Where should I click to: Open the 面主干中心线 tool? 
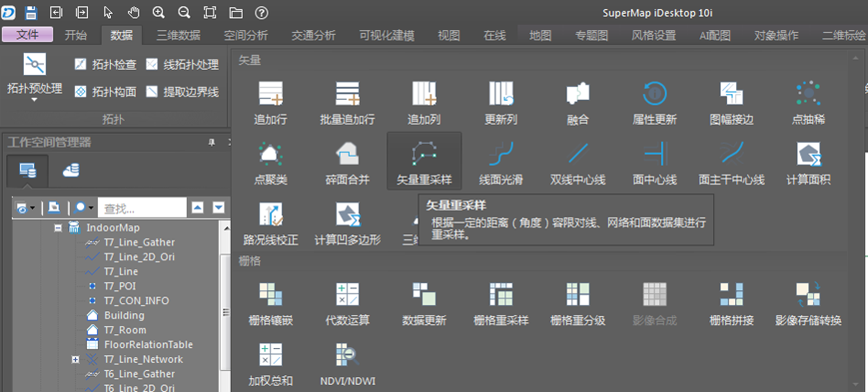(x=731, y=163)
